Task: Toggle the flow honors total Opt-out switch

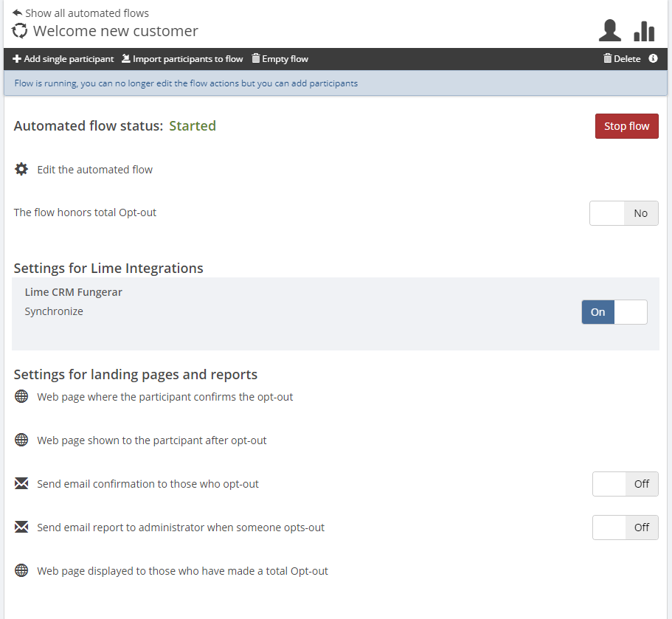Action: 623,213
